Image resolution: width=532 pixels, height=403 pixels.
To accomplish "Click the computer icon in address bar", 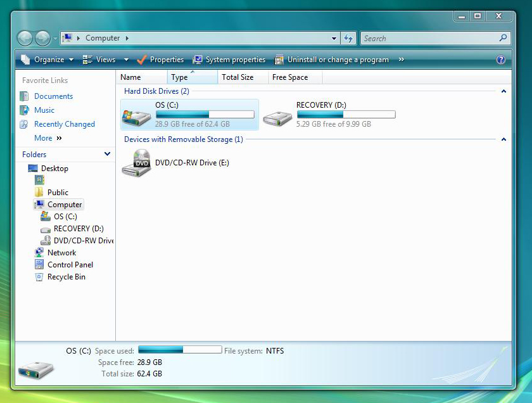I will point(68,37).
